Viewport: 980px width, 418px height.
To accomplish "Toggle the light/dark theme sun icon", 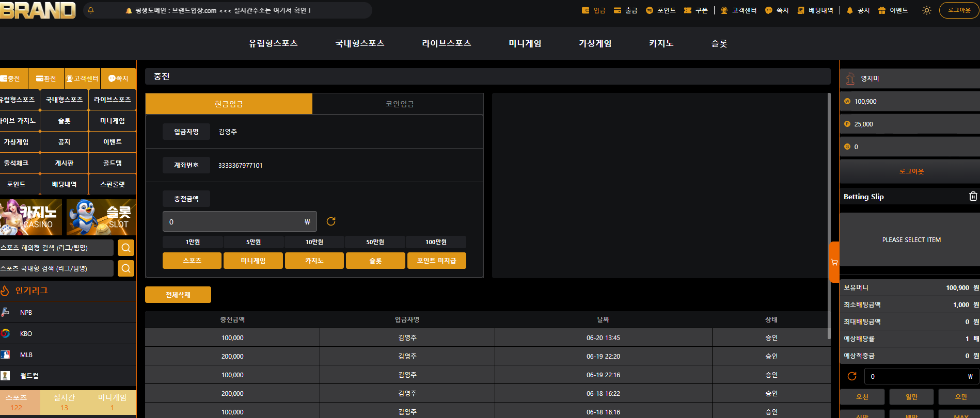I will pos(927,10).
